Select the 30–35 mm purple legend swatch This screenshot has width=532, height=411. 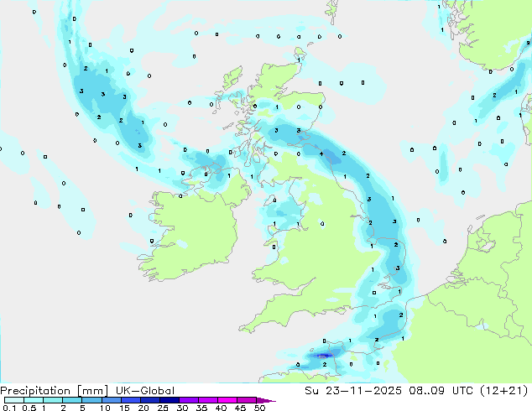pyautogui.click(x=189, y=400)
